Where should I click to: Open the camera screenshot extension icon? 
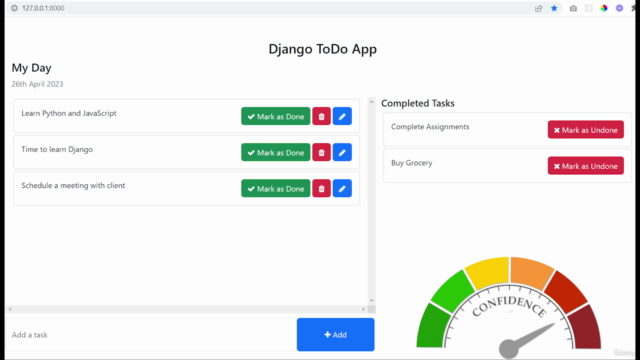click(x=573, y=8)
